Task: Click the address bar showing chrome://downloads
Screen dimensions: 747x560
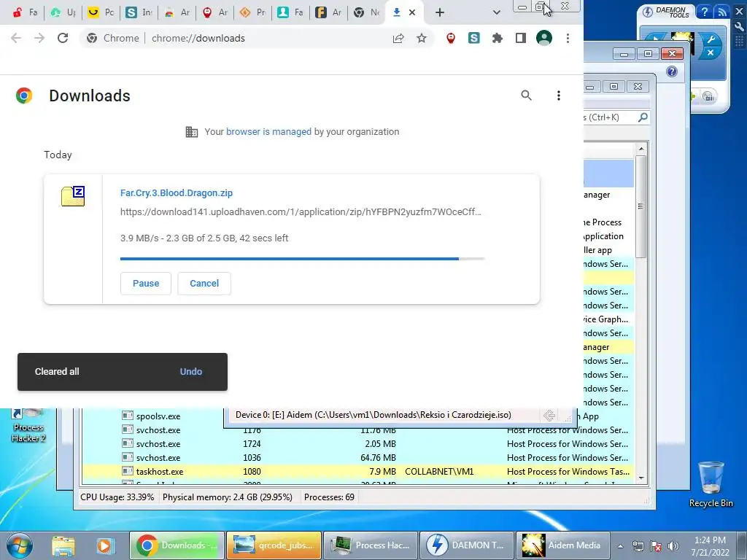Action: (x=198, y=38)
